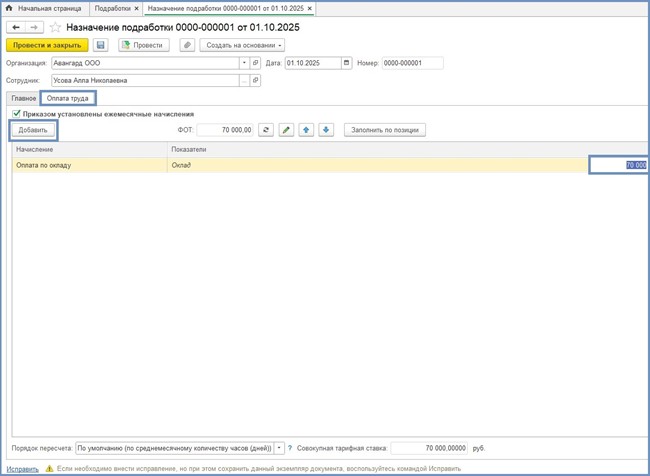The width and height of the screenshot is (650, 476).
Task: Expand the Организация dropdown list
Action: pos(243,63)
